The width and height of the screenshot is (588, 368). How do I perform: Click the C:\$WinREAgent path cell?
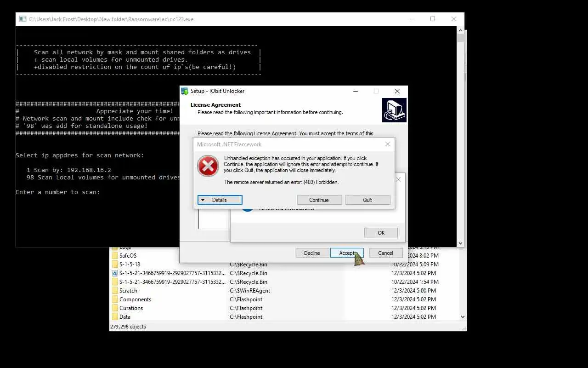pyautogui.click(x=250, y=291)
